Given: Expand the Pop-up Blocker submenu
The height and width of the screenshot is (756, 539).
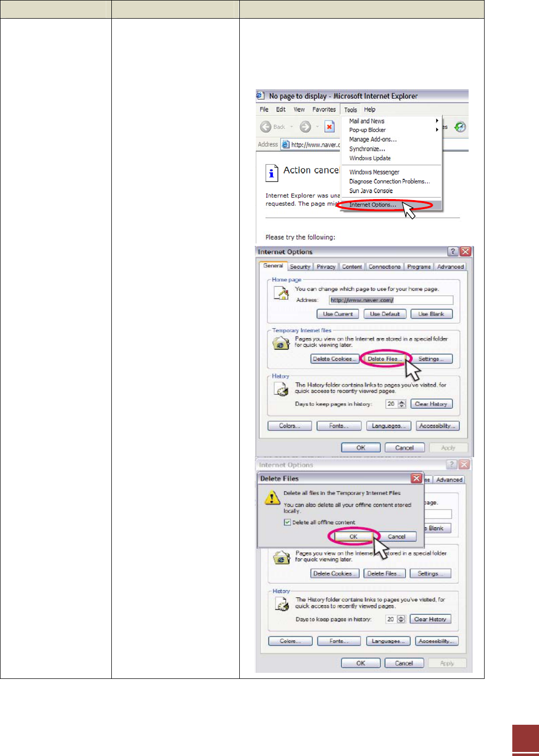Looking at the screenshot, I should coord(437,130).
